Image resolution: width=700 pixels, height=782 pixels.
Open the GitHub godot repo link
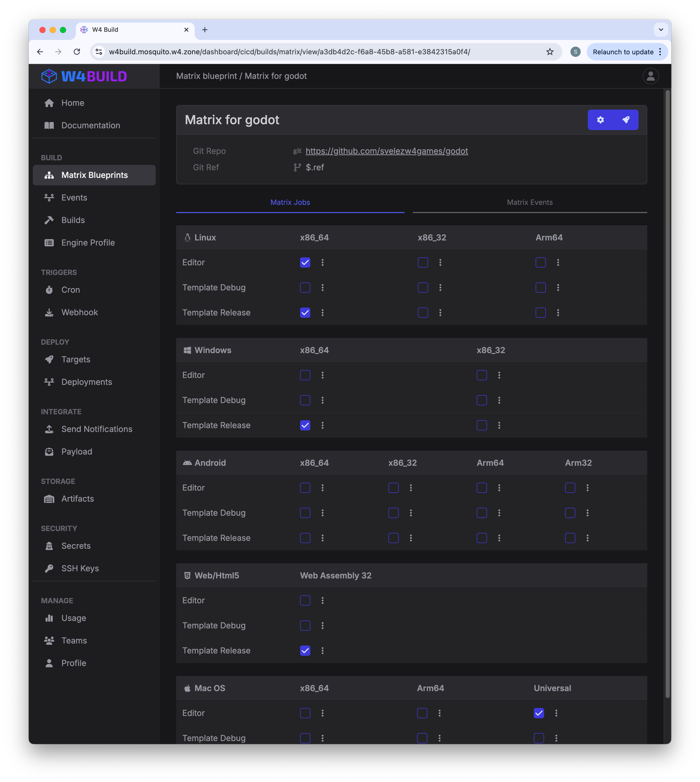point(387,151)
